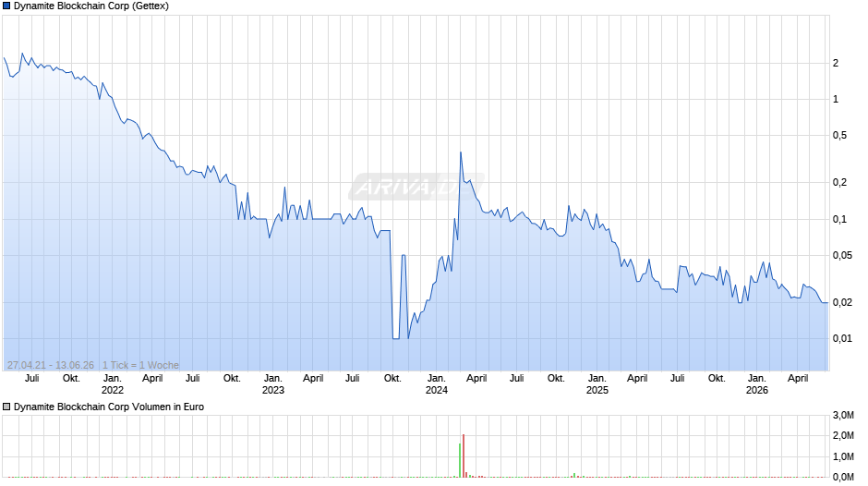Click the 'Dynamite Blockchain Corp Volumen in Euro' label
Viewport: 868px width, 486px height.
109,407
